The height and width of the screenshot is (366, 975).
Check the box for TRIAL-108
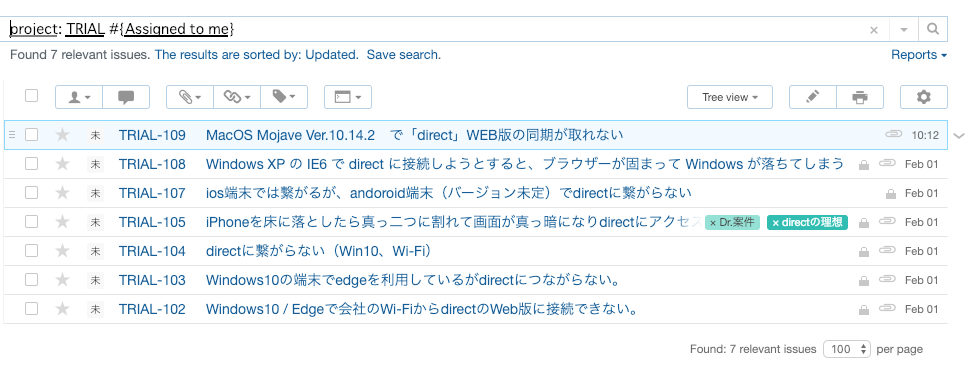point(31,163)
